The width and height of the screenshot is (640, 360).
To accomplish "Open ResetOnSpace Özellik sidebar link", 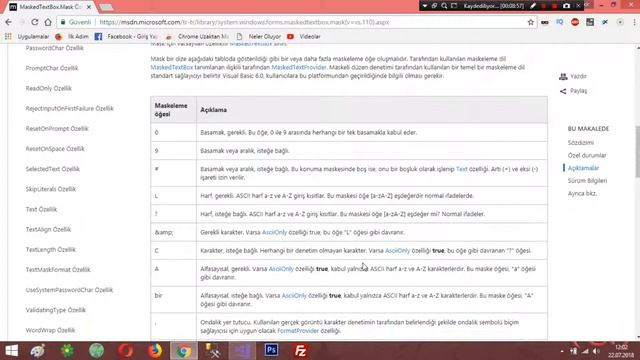I will tap(55, 149).
